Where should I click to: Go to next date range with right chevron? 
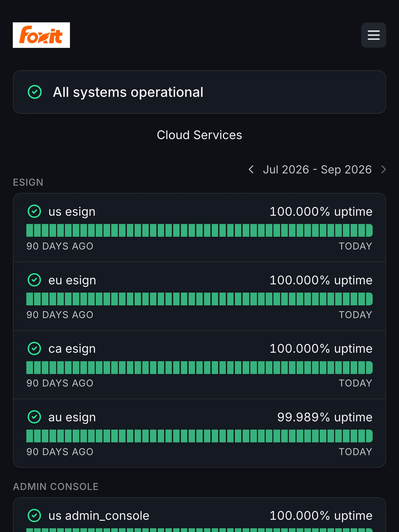(383, 169)
